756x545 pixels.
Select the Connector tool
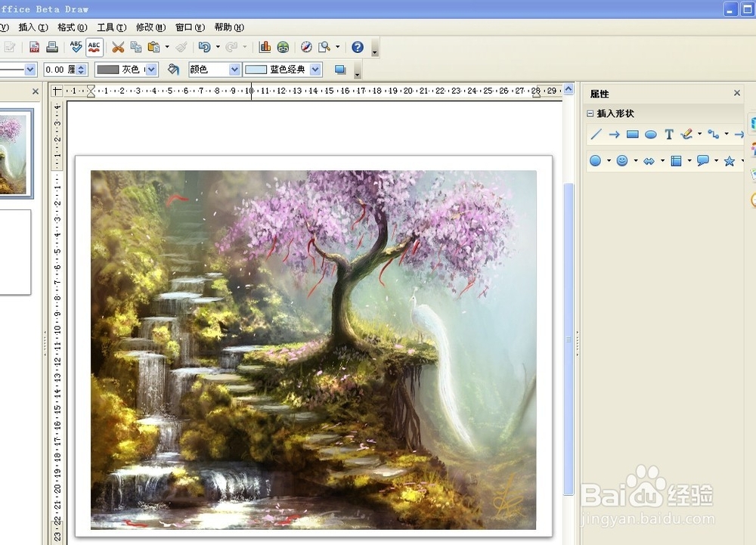[714, 135]
